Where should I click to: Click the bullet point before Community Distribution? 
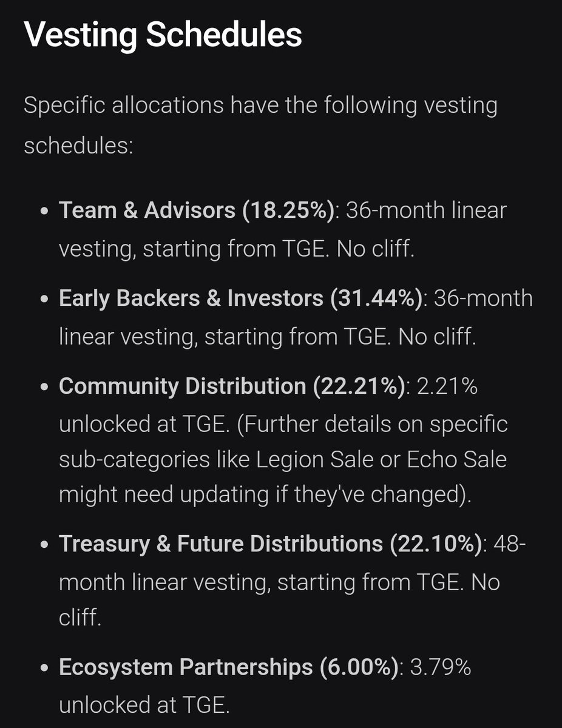(42, 388)
